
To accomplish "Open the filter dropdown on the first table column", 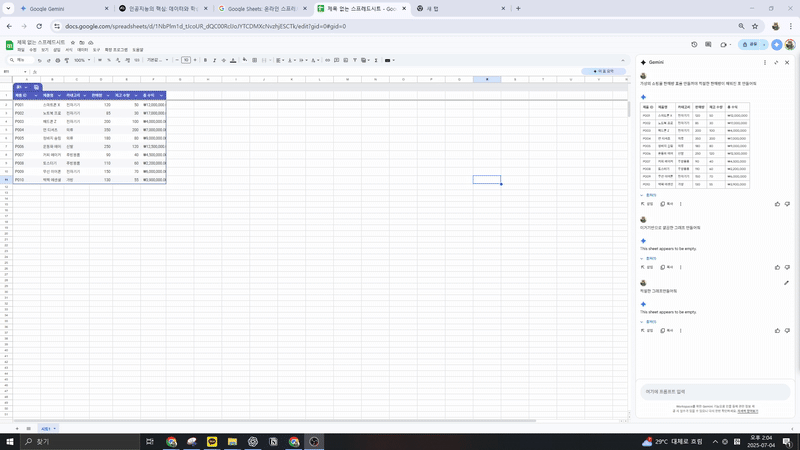I will point(35,95).
